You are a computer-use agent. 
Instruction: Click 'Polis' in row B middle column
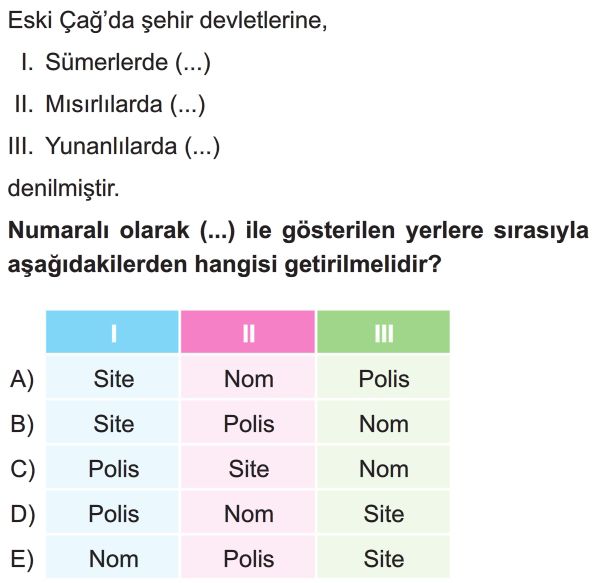249,424
